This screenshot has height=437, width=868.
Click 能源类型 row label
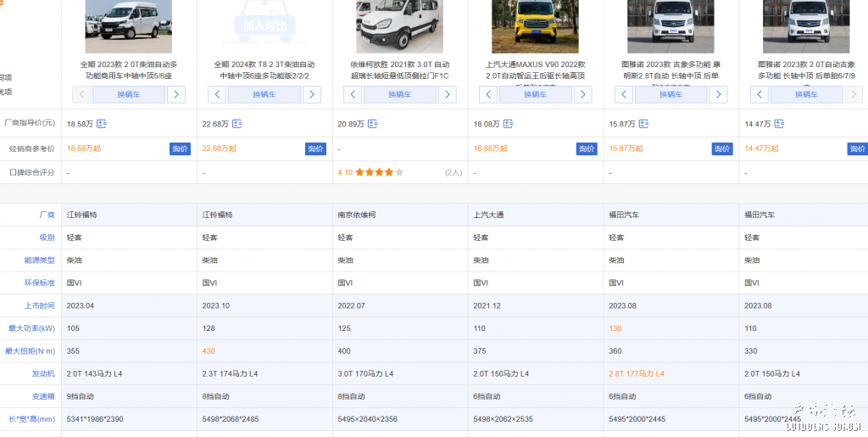[x=40, y=261]
